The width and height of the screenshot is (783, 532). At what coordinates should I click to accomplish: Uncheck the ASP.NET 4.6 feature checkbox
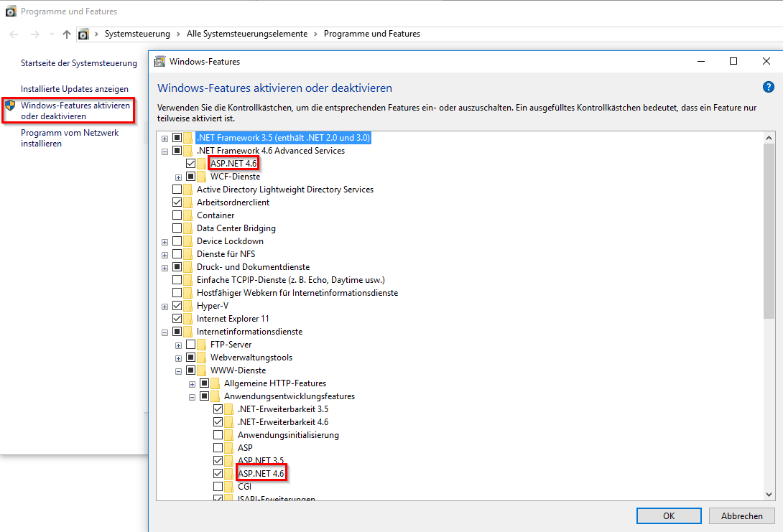(x=190, y=163)
